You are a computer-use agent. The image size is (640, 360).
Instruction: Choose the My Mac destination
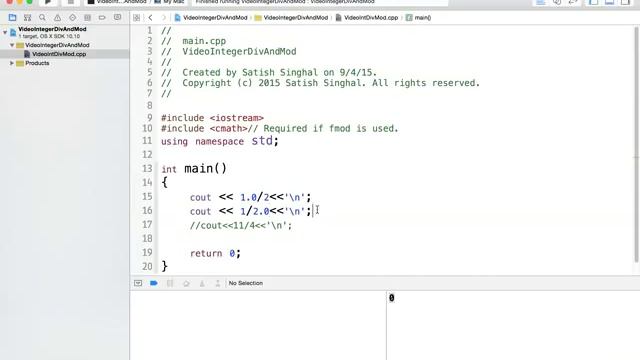[x=169, y=2]
